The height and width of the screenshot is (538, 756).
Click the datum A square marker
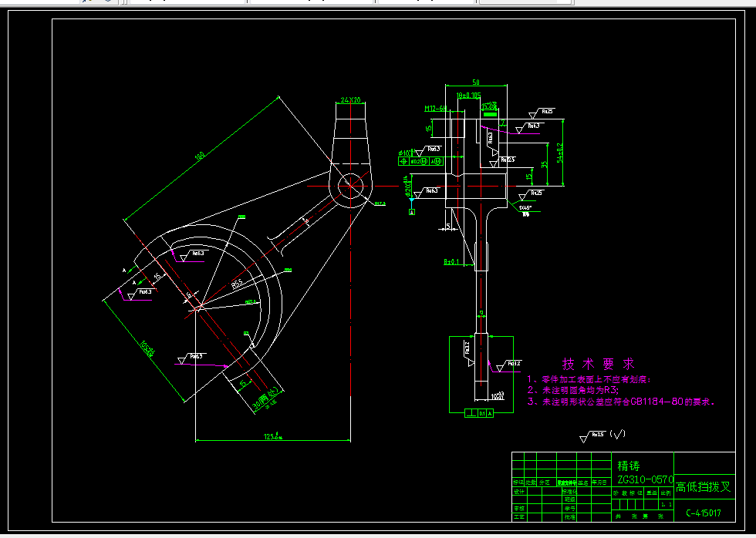coord(412,211)
